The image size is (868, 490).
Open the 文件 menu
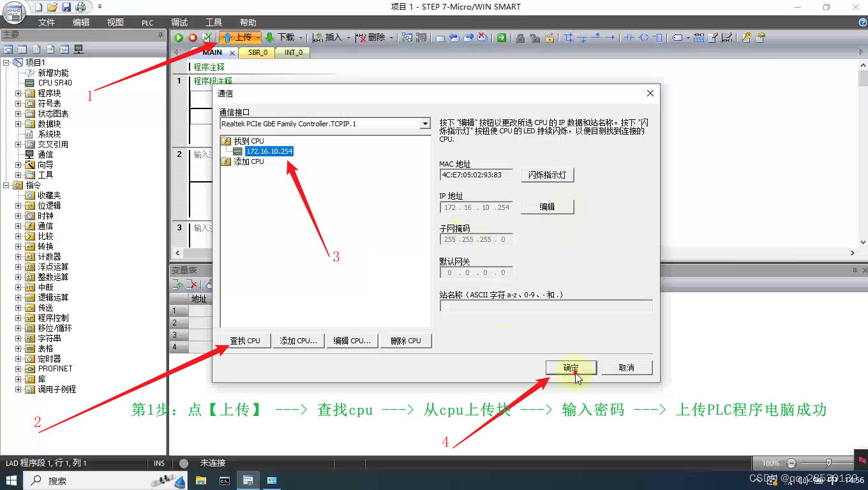(x=47, y=22)
